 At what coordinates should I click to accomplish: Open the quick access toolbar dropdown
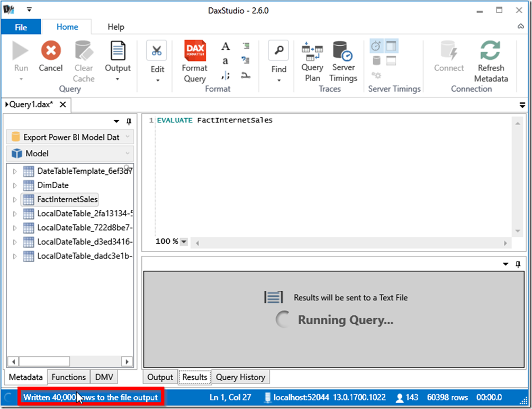coord(29,10)
